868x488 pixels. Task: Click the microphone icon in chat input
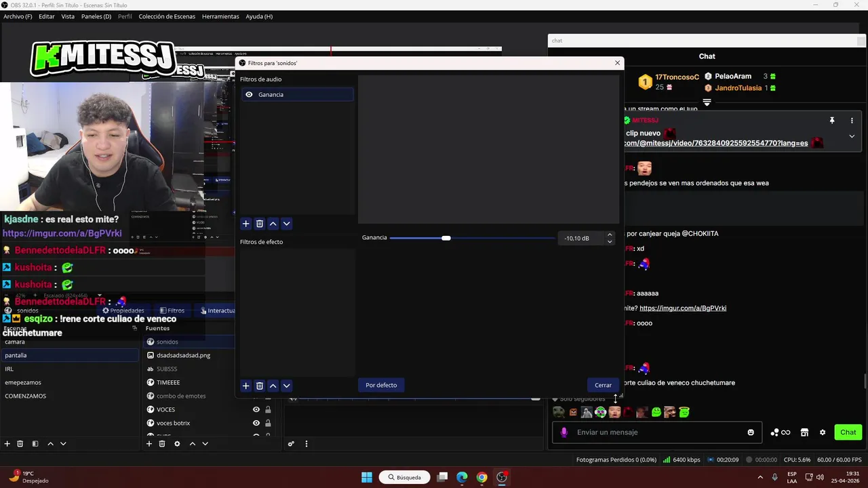point(564,432)
